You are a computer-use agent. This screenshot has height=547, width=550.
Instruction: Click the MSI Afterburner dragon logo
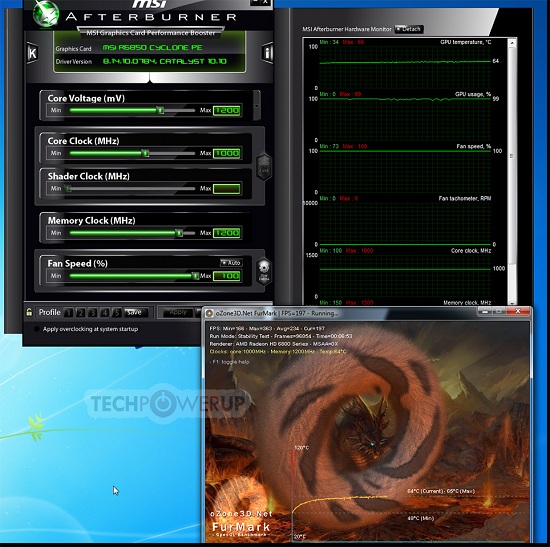[46, 13]
